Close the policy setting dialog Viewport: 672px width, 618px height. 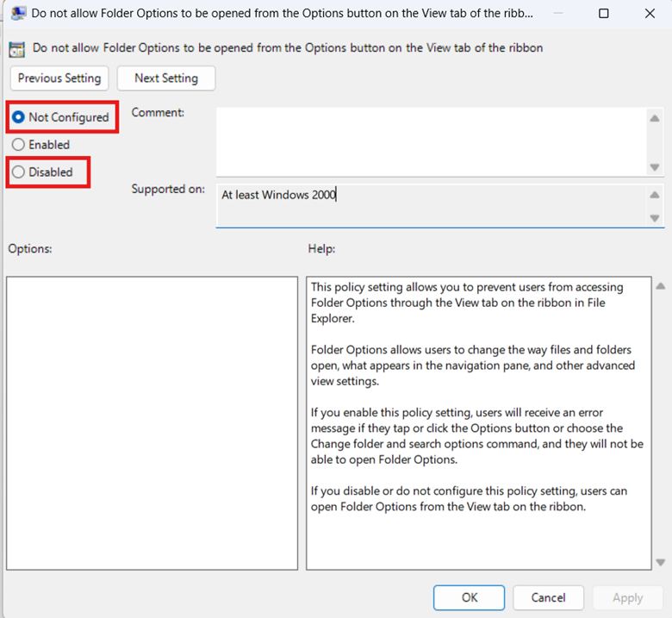tap(649, 14)
